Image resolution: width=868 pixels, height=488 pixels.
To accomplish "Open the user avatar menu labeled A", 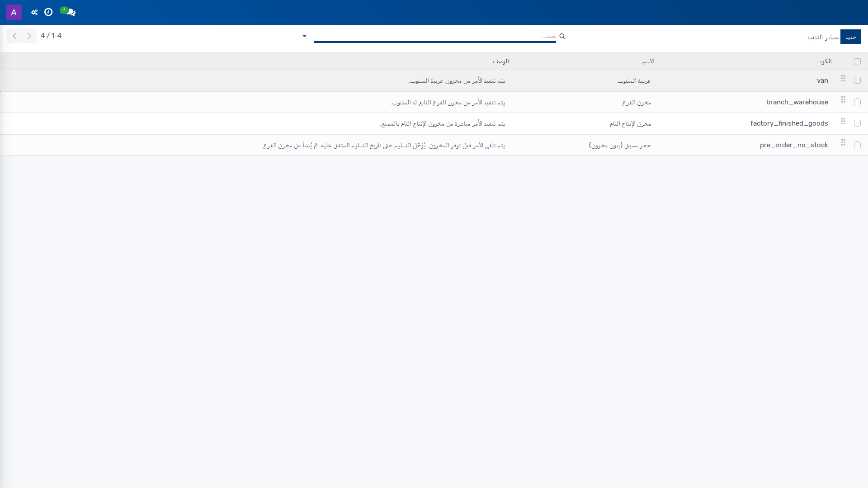I will pos(14,12).
